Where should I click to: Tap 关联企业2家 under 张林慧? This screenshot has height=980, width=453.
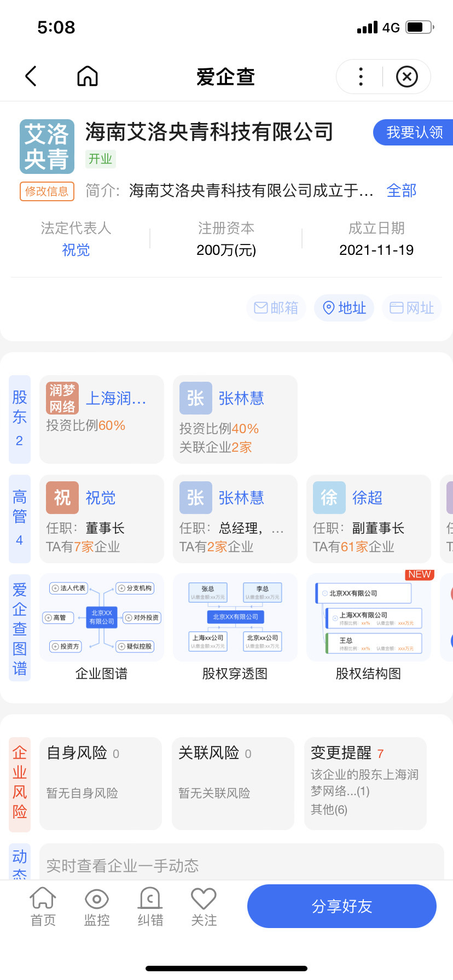coord(216,447)
